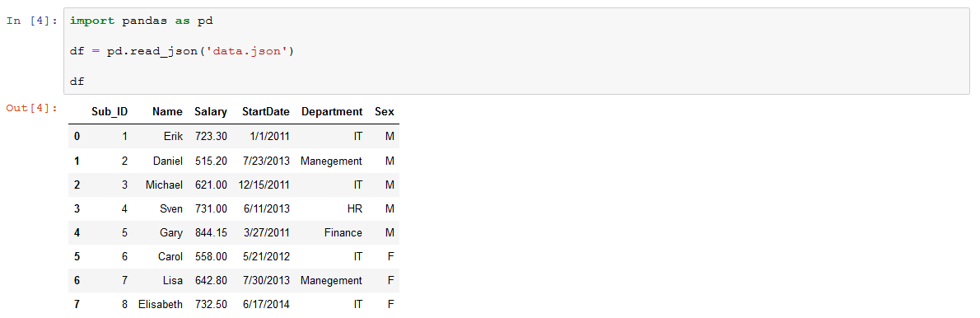Click the salary value 515.20
Image resolution: width=980 pixels, height=318 pixels.
212,161
